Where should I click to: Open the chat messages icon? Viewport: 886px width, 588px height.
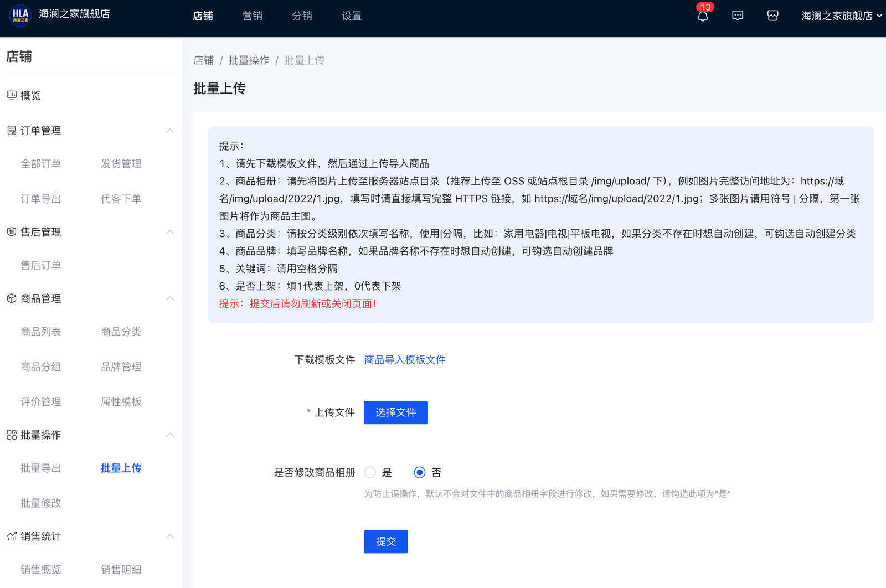(738, 16)
